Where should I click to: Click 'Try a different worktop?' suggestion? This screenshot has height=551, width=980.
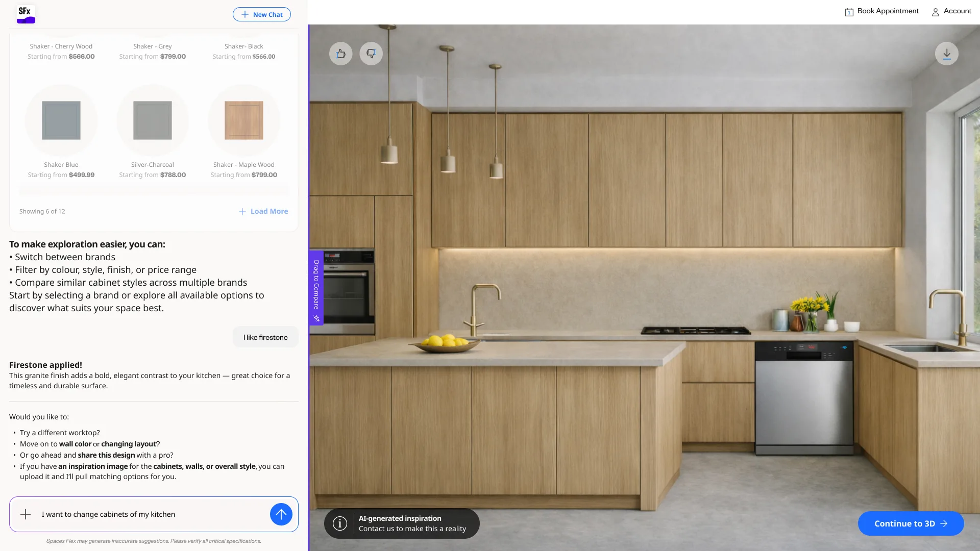point(60,433)
